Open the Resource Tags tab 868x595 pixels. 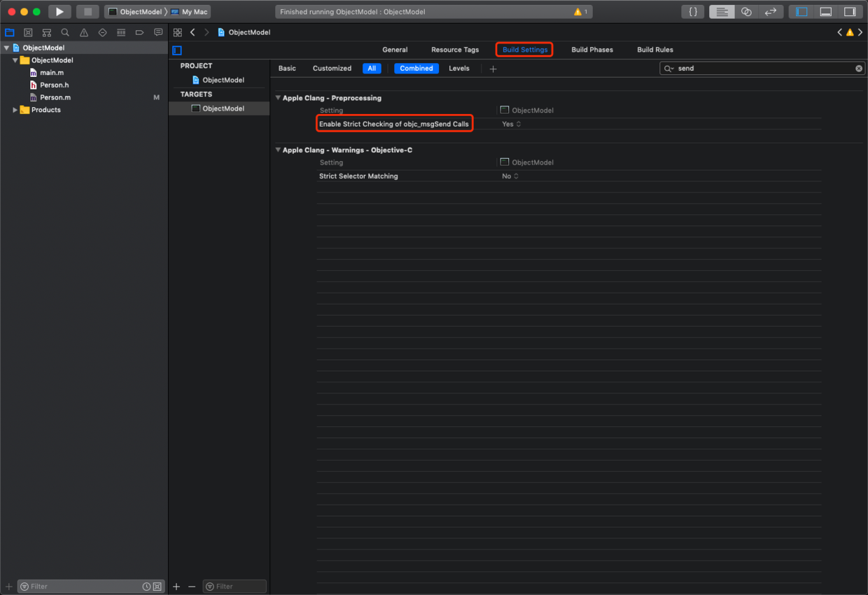point(455,50)
